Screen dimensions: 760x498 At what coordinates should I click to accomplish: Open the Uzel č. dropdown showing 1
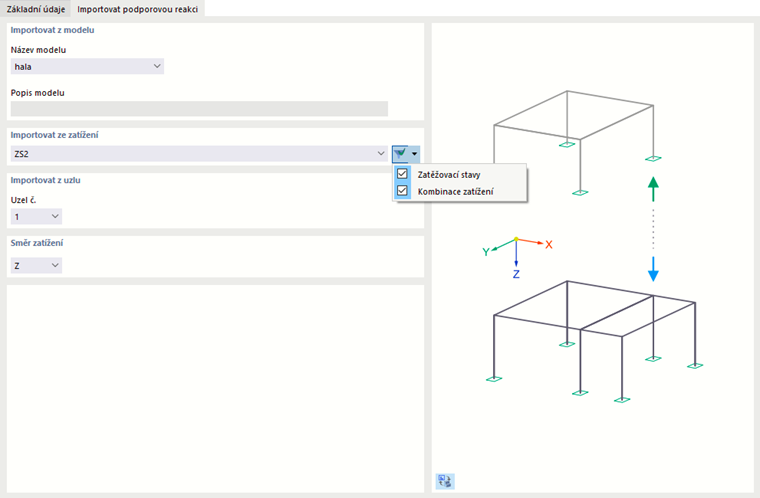click(x=36, y=216)
